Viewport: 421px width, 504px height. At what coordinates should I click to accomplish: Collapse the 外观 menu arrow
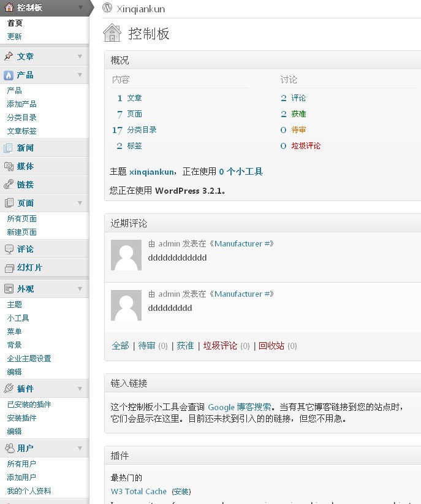pyautogui.click(x=80, y=289)
